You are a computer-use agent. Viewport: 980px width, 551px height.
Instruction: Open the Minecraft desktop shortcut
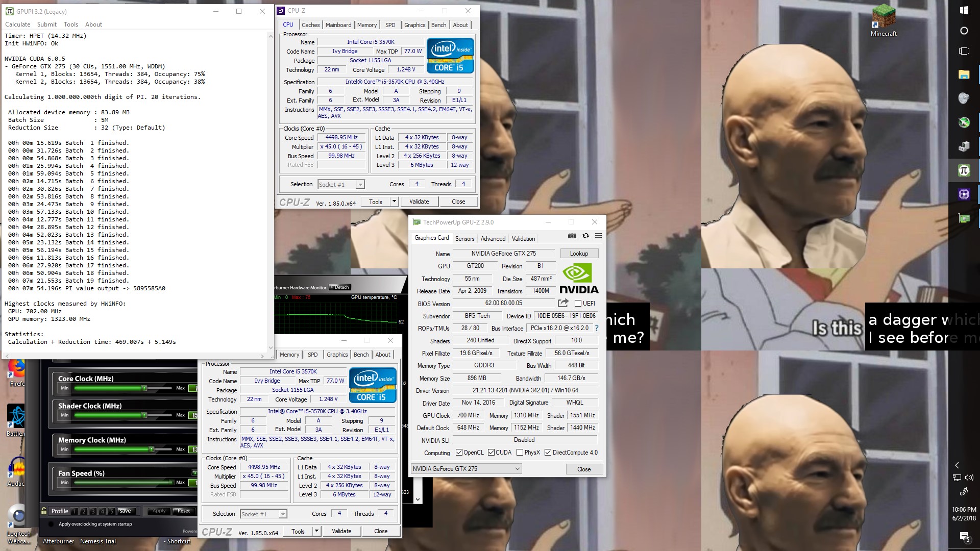coord(884,20)
